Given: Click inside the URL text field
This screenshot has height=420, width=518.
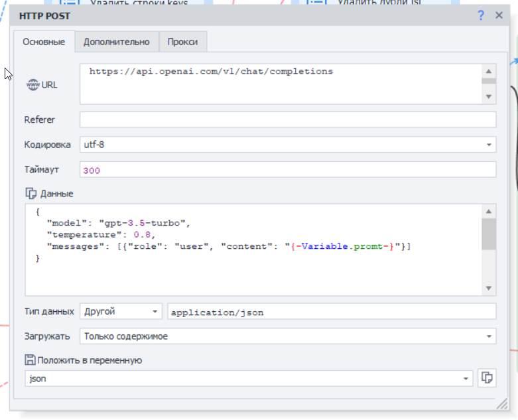Looking at the screenshot, I should click(x=281, y=84).
